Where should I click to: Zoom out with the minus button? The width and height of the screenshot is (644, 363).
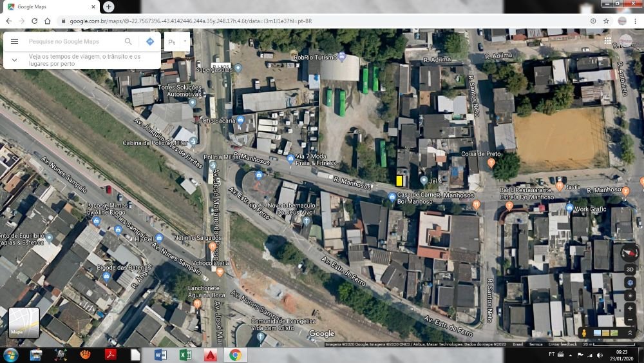(630, 320)
